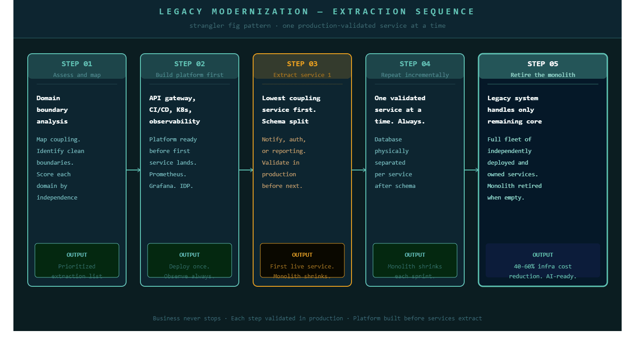Image resolution: width=644 pixels, height=340 pixels.
Task: Click the 'Repeat incrementally' subtitle
Action: pos(415,75)
